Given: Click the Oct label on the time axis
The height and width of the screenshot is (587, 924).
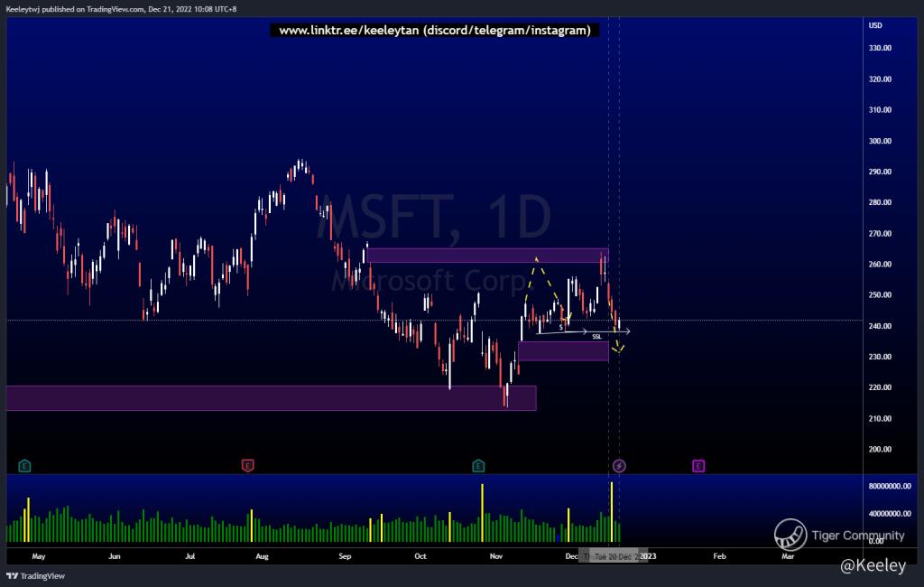Looking at the screenshot, I should point(420,556).
